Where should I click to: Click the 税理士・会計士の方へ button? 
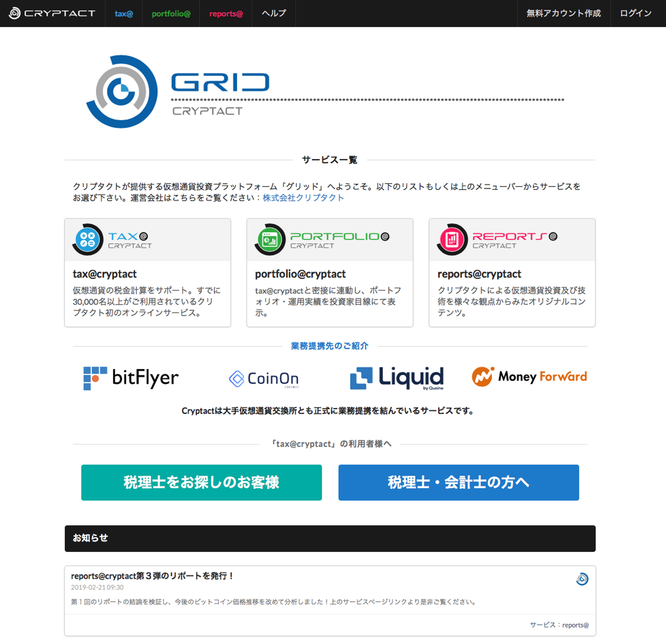click(x=459, y=482)
